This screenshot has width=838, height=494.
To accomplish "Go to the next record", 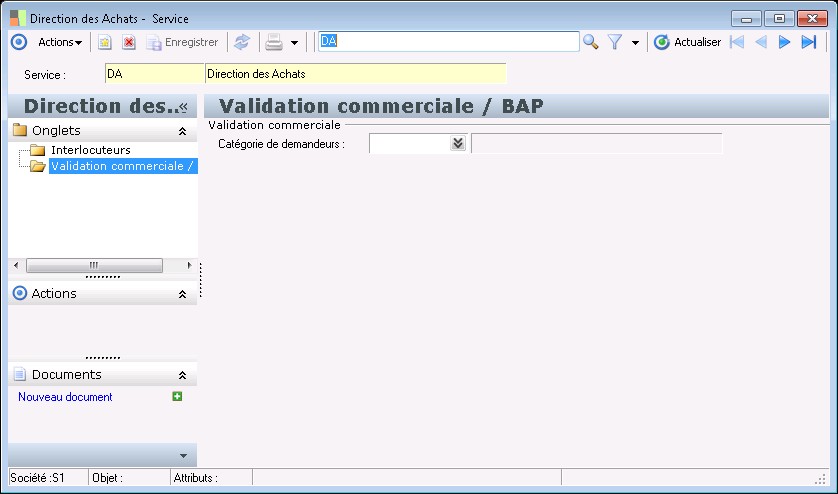I will pyautogui.click(x=785, y=42).
